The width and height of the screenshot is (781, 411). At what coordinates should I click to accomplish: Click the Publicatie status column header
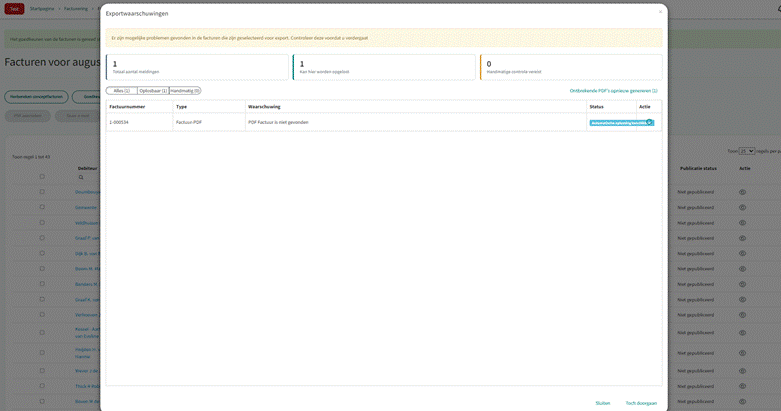[x=698, y=168]
